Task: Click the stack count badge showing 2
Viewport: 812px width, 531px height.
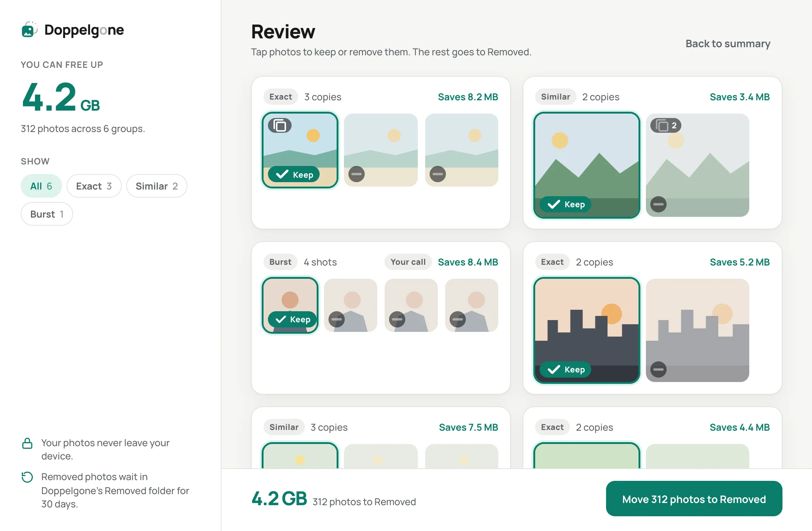Action: coord(666,126)
